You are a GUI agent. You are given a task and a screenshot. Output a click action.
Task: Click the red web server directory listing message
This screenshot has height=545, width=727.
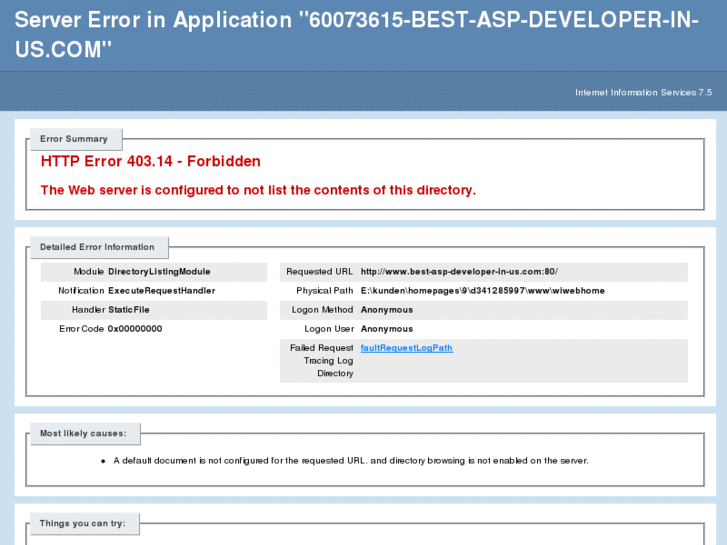pos(258,190)
